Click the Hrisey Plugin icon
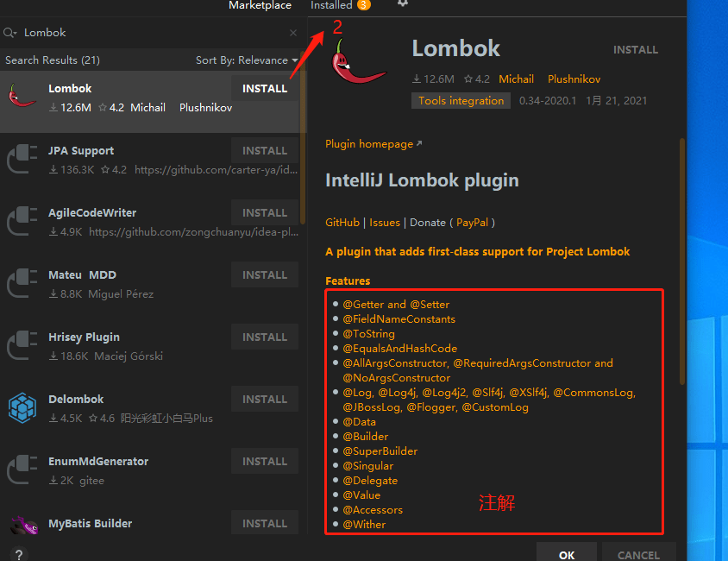This screenshot has width=728, height=561. point(22,345)
